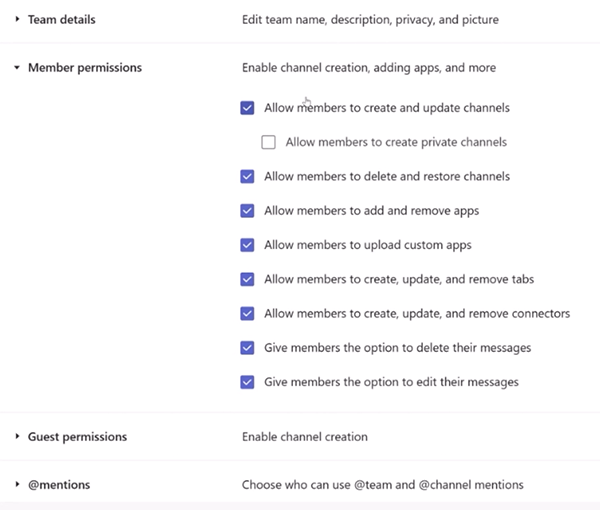
Task: Click 'Enable channel creation' description text
Action: pyautogui.click(x=305, y=437)
